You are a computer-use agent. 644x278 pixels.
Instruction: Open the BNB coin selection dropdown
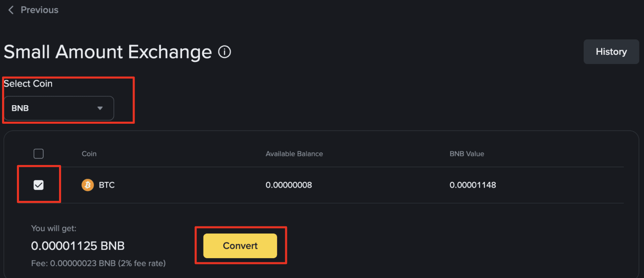pyautogui.click(x=59, y=108)
